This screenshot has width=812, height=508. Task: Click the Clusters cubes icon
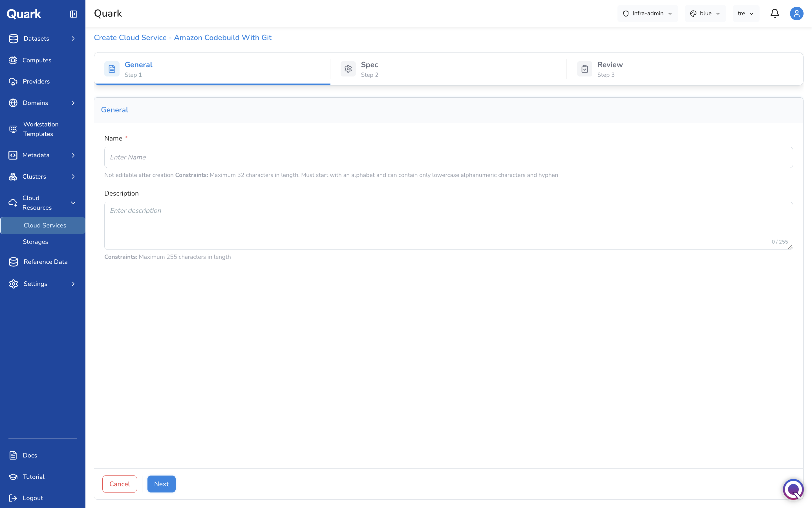point(13,177)
